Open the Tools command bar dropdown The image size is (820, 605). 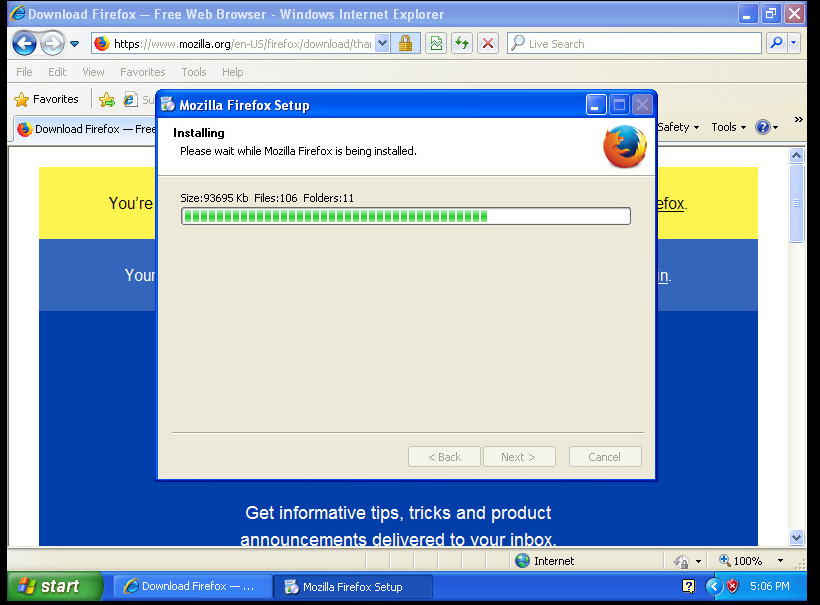click(x=728, y=127)
